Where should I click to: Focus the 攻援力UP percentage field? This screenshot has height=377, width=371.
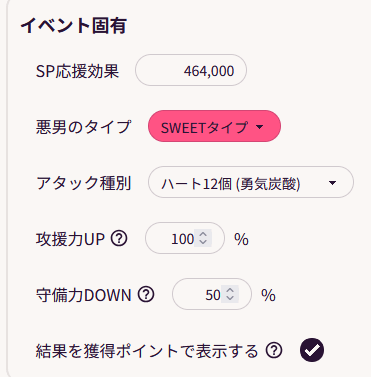[x=185, y=238]
